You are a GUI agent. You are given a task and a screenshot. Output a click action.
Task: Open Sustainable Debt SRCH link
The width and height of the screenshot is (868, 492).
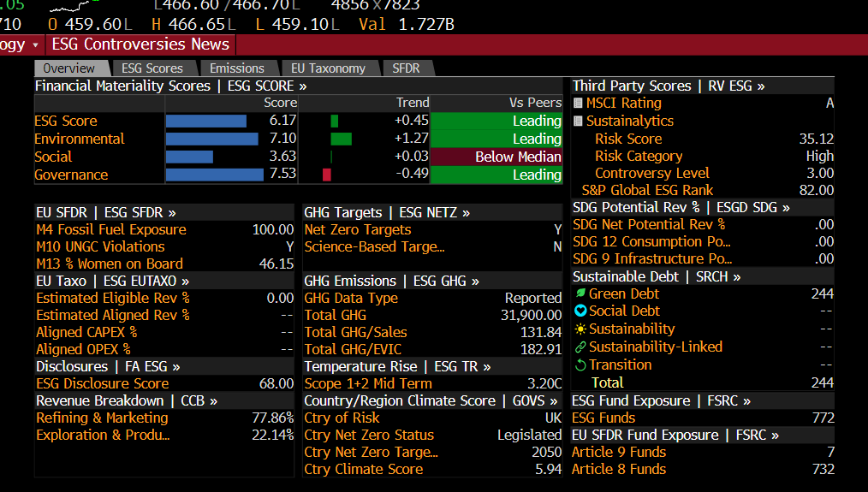[x=657, y=276]
